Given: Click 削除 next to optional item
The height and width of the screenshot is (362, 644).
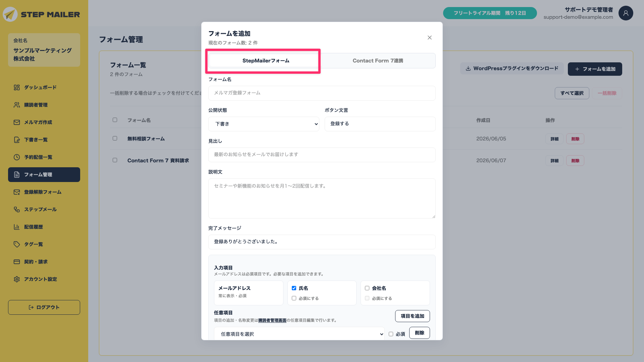Looking at the screenshot, I should [419, 333].
